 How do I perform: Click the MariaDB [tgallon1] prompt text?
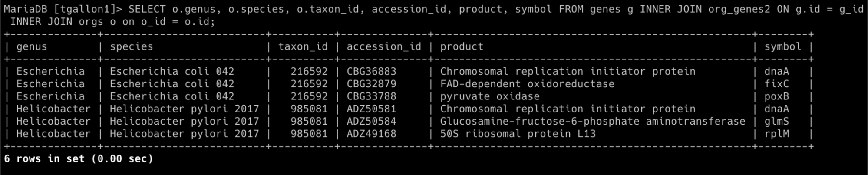point(63,9)
